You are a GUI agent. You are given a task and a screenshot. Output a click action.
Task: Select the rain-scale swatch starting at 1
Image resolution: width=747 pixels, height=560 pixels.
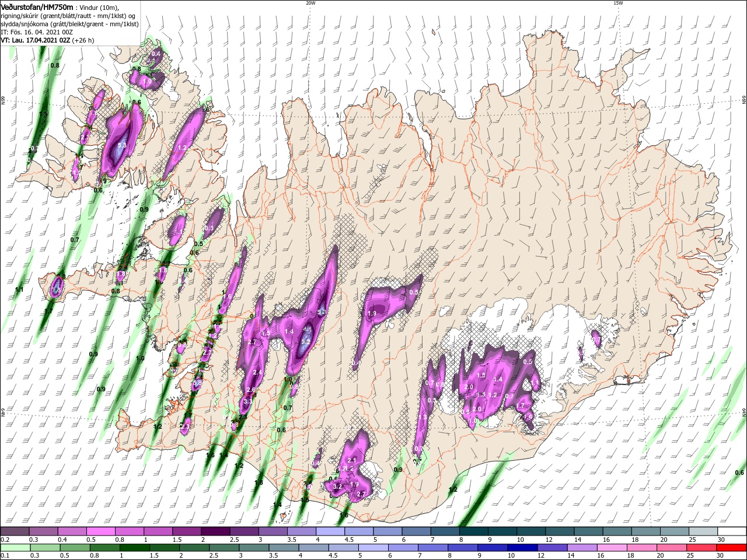click(x=134, y=547)
